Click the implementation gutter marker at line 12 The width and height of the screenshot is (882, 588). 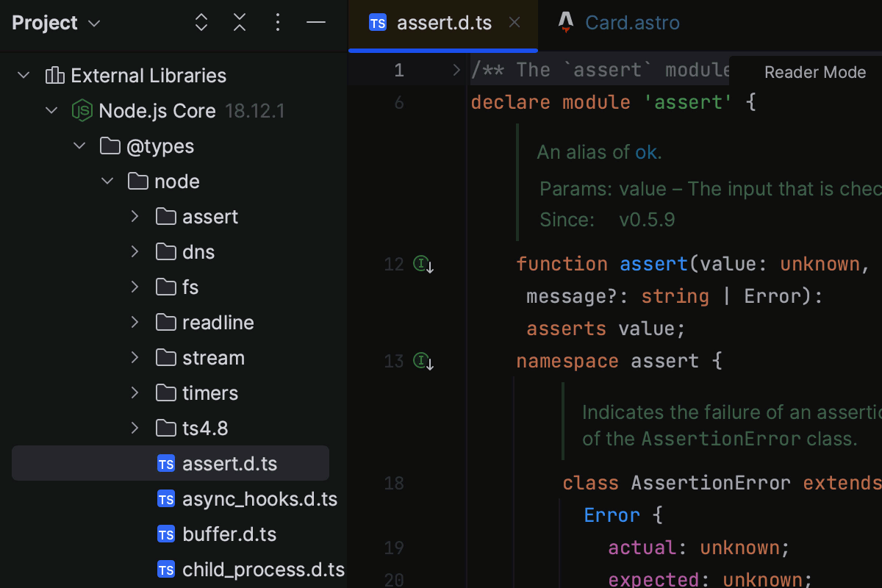click(423, 264)
